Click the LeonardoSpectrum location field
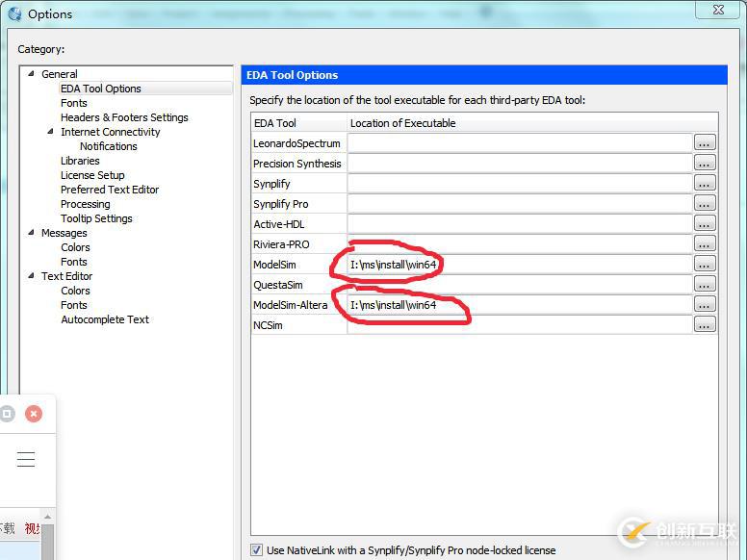Screen dimensions: 747x560 pos(520,142)
